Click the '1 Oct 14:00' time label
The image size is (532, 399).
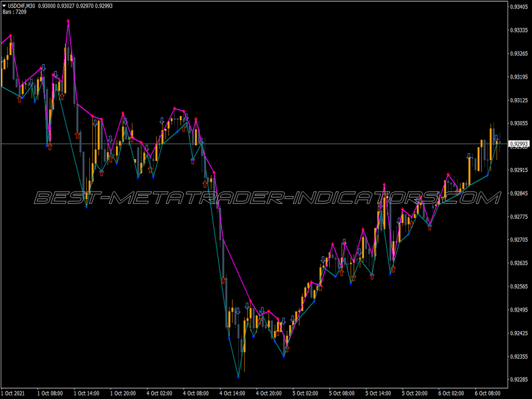point(86,393)
